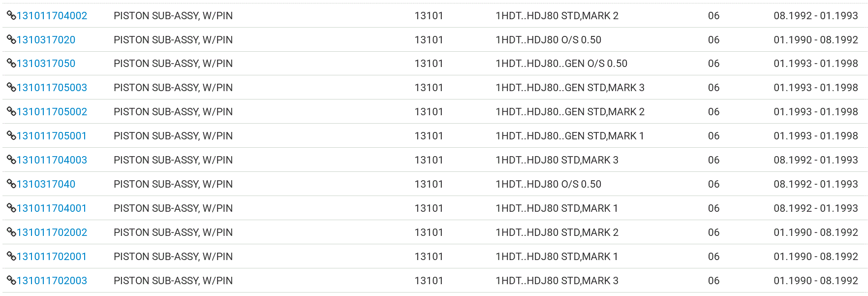Image resolution: width=868 pixels, height=296 pixels.
Task: Open part number 131011702002
Action: pos(52,232)
